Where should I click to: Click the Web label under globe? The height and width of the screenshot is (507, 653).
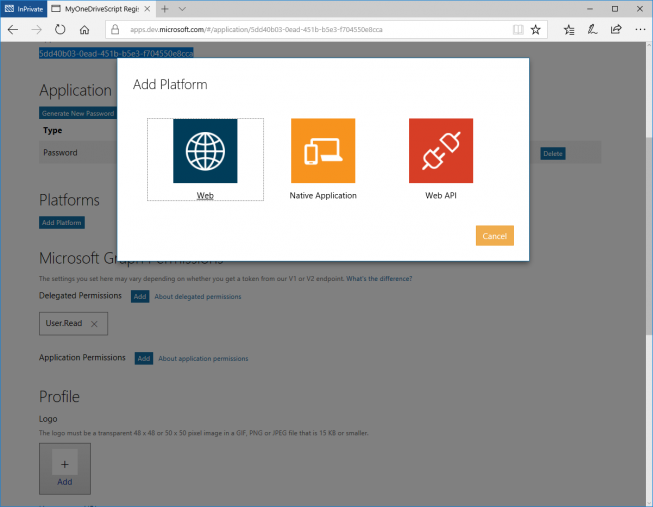coord(205,195)
